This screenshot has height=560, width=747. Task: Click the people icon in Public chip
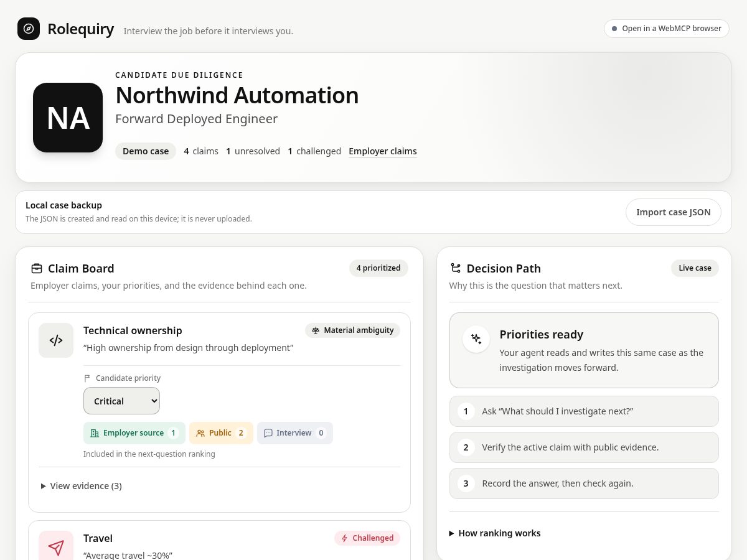(200, 433)
